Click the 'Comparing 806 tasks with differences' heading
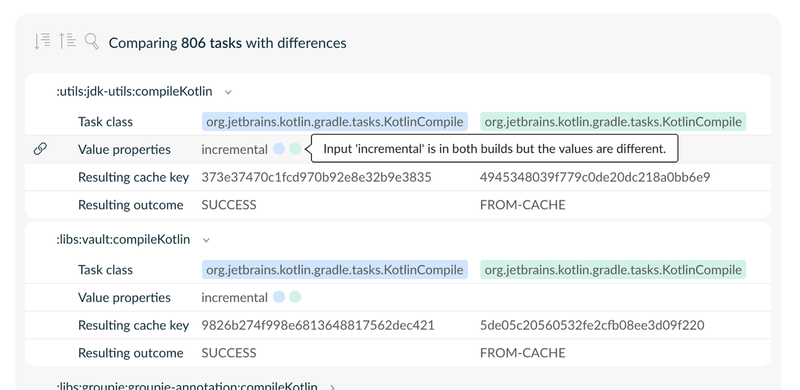 coord(228,43)
